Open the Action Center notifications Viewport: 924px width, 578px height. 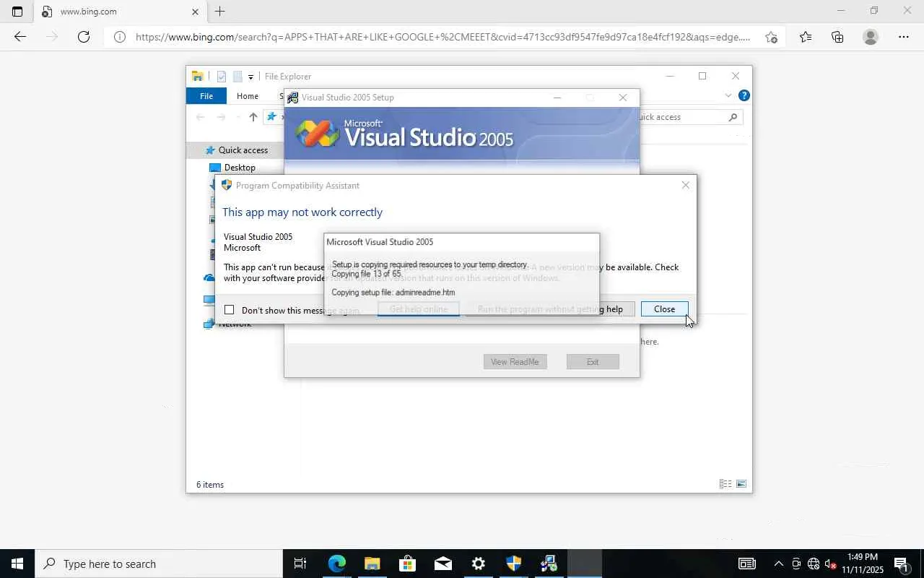click(901, 564)
